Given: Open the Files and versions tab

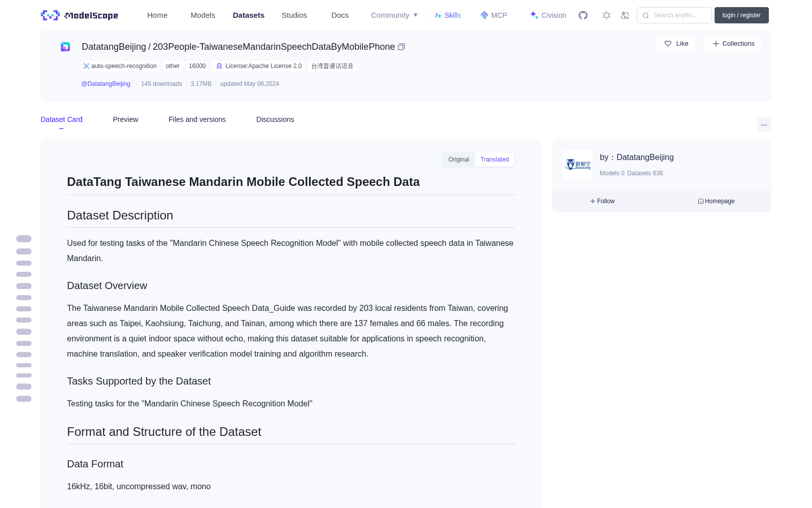Looking at the screenshot, I should 197,119.
